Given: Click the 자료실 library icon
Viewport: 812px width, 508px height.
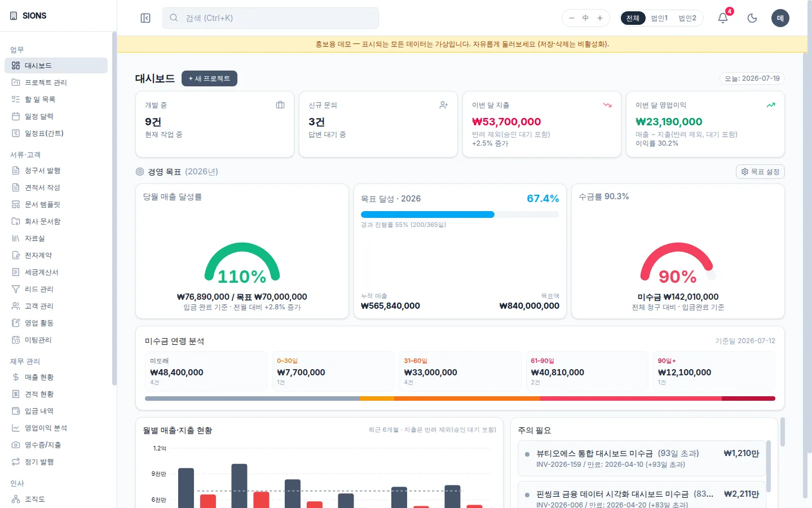Looking at the screenshot, I should coord(16,238).
